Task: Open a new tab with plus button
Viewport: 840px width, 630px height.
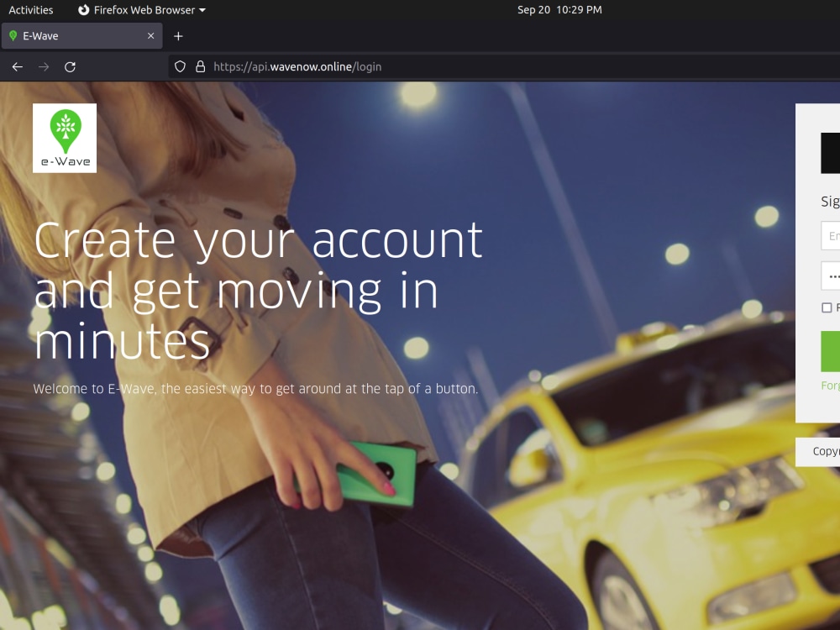Action: [178, 36]
